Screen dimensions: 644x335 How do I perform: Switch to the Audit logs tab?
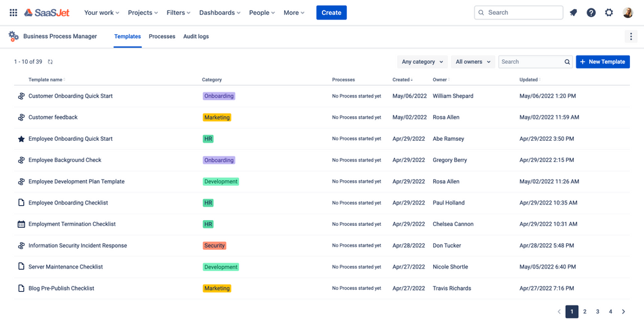pyautogui.click(x=196, y=37)
